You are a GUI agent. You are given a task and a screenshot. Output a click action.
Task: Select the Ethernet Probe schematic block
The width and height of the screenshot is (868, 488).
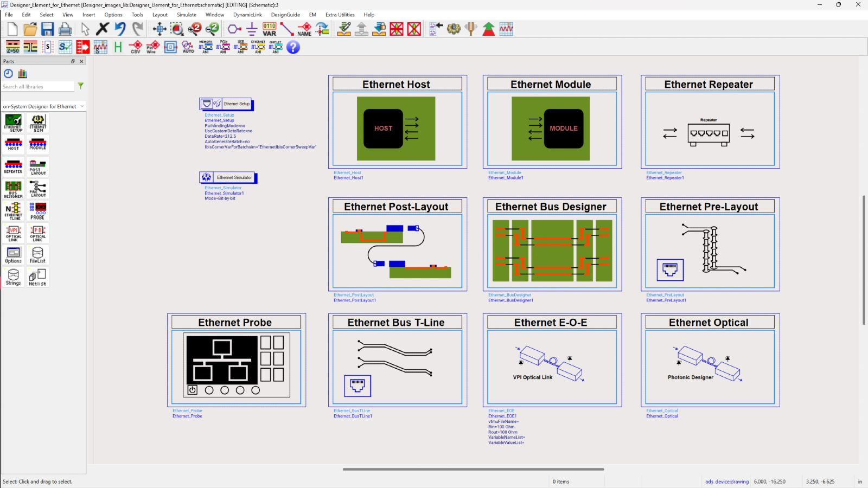(237, 360)
